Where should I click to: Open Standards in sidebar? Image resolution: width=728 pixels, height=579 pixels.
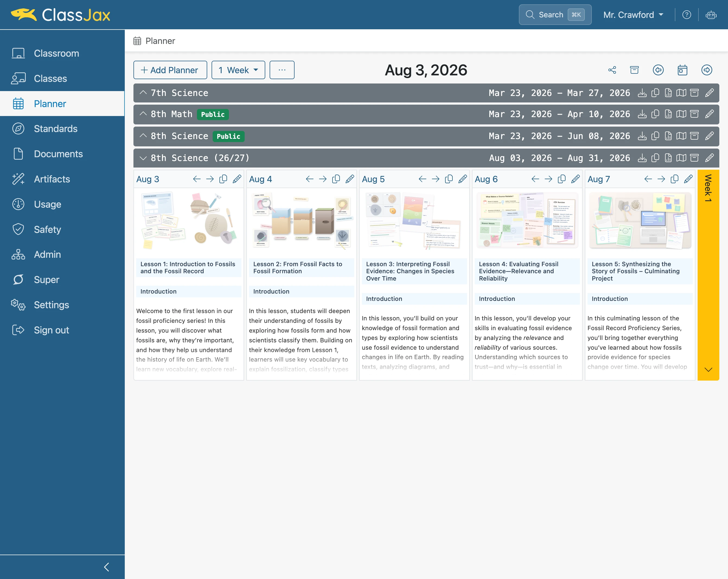click(x=62, y=128)
